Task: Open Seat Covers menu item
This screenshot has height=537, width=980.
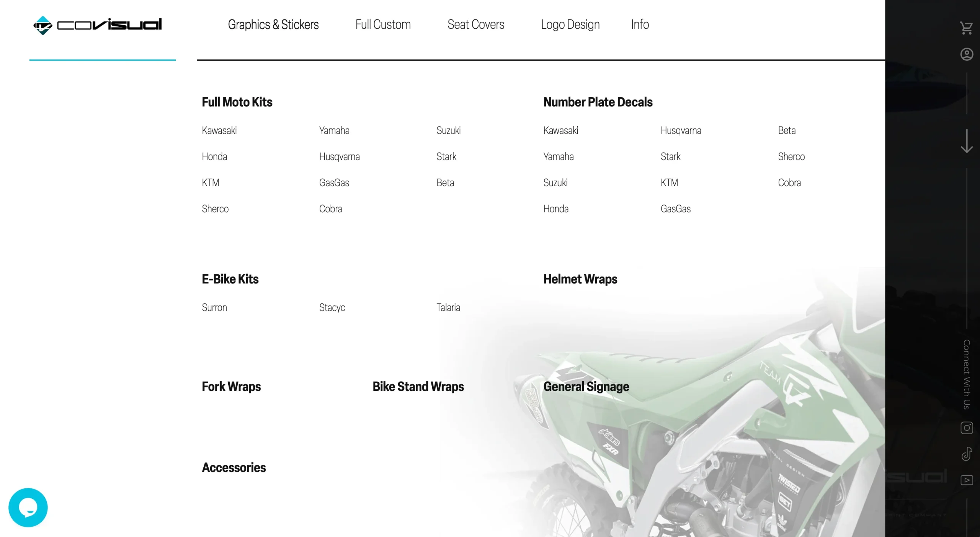Action: 476,24
